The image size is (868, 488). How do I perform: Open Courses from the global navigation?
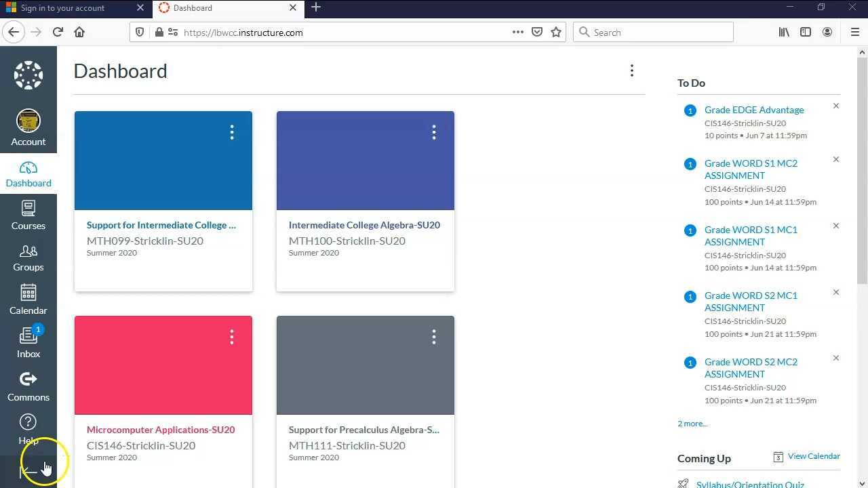coord(28,216)
